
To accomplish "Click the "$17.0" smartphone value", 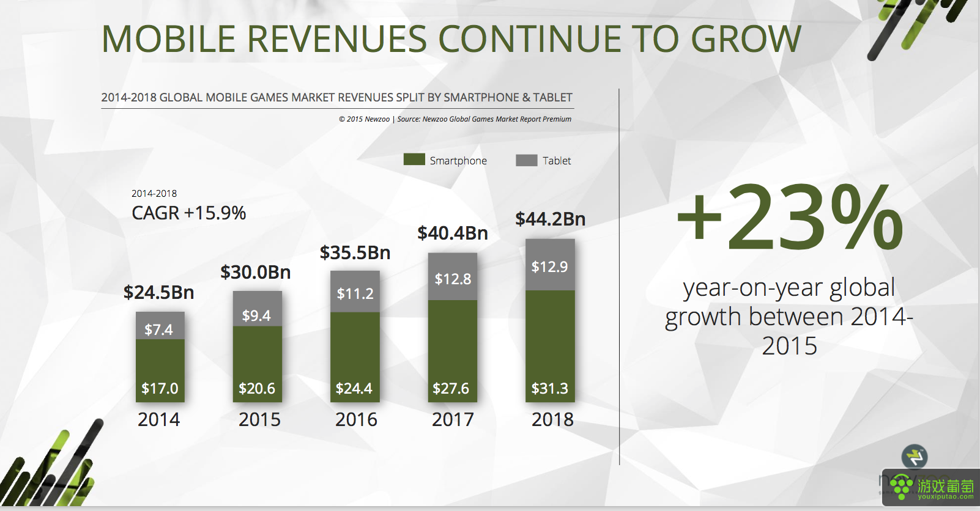I will [160, 389].
